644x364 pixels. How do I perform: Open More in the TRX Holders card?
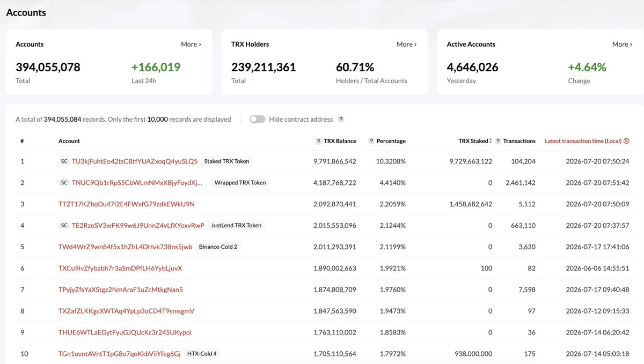[407, 44]
